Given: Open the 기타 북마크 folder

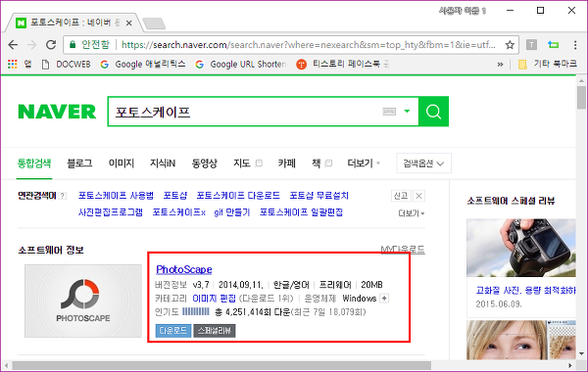Looking at the screenshot, I should (548, 64).
